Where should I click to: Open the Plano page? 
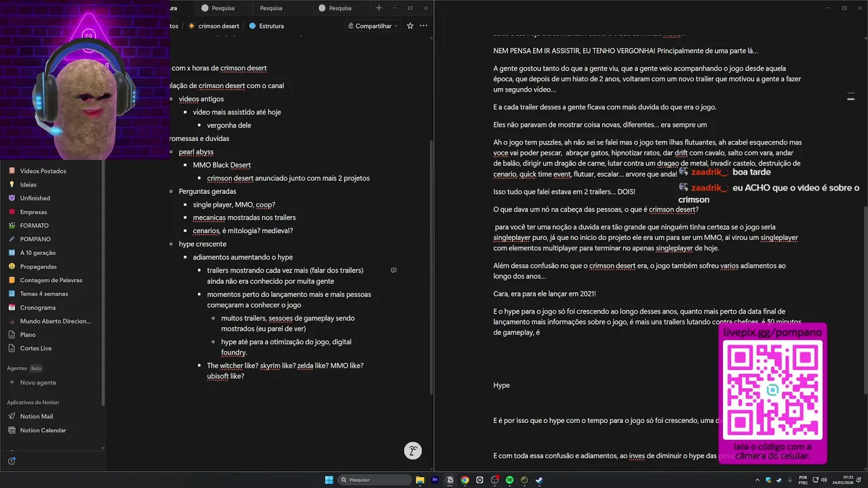[27, 334]
